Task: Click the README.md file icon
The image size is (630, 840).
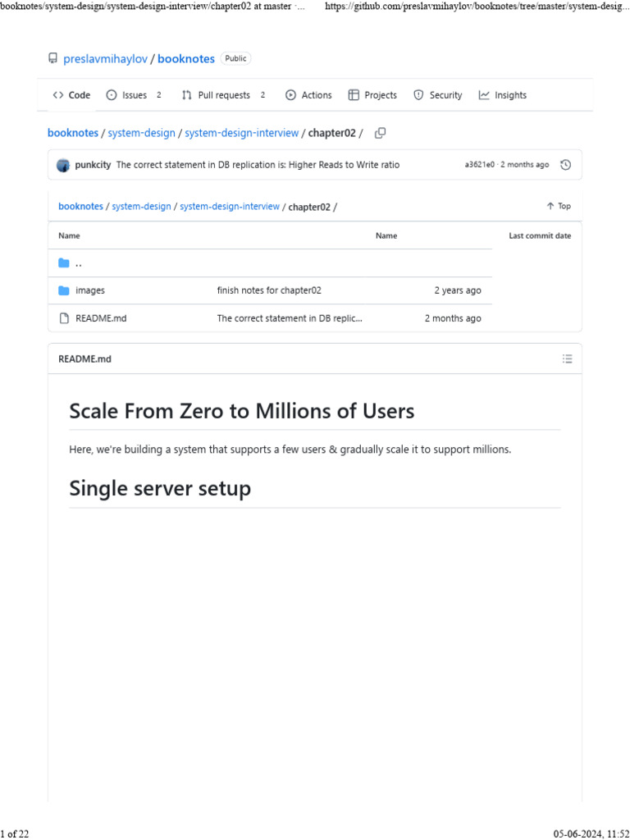Action: click(x=64, y=318)
